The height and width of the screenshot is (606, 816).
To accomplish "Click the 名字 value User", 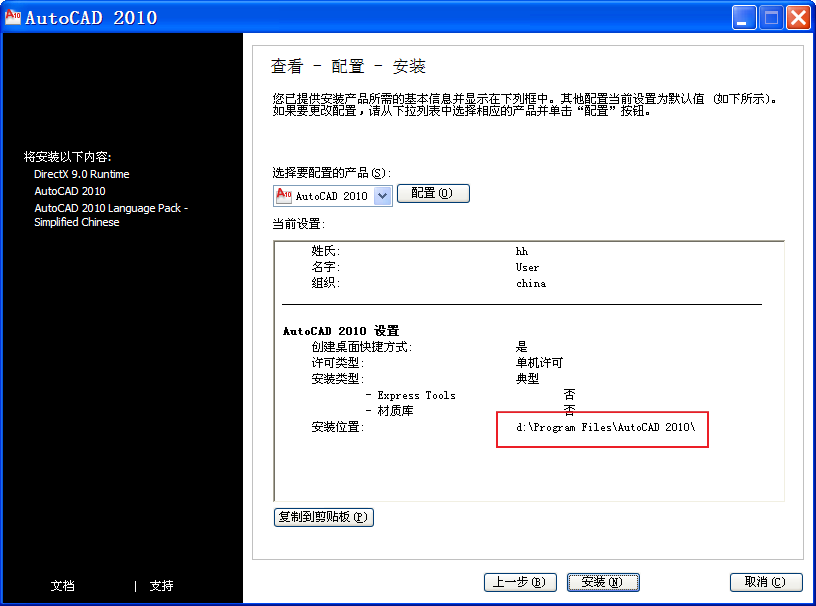I will [x=527, y=268].
